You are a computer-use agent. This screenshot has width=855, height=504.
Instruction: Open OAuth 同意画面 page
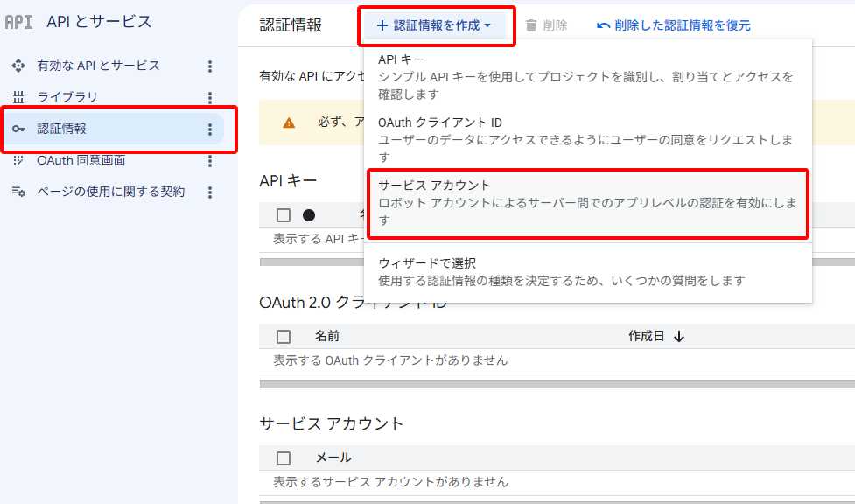point(81,160)
